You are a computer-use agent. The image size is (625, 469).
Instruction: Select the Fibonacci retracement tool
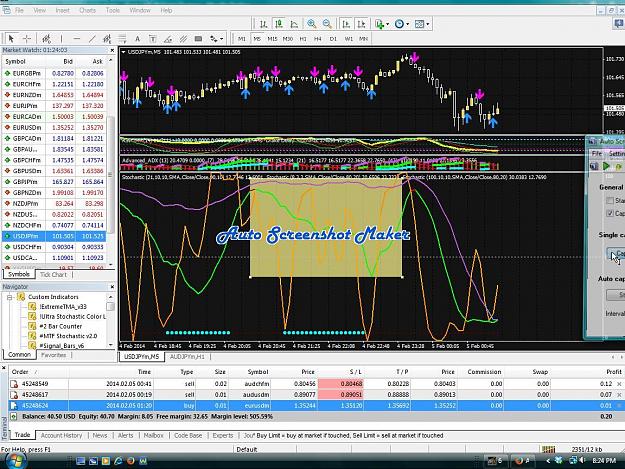pos(122,39)
